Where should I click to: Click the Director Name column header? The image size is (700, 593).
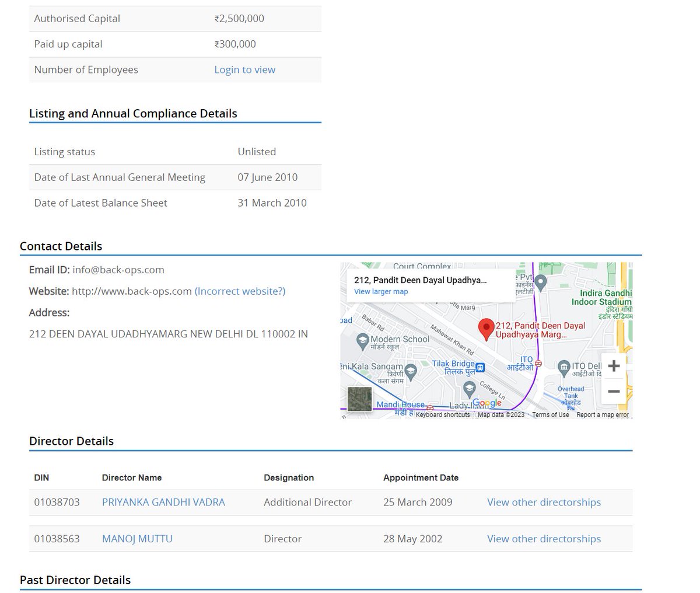(132, 477)
